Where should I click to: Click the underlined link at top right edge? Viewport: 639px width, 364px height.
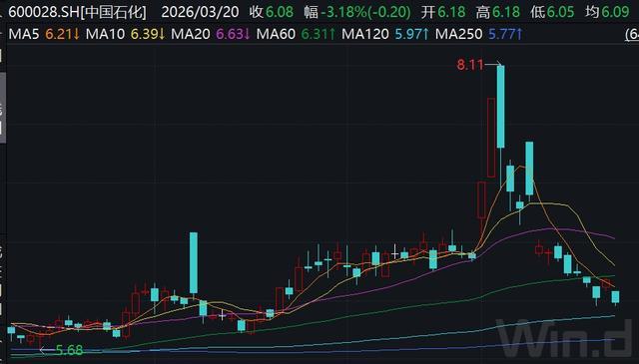click(632, 35)
